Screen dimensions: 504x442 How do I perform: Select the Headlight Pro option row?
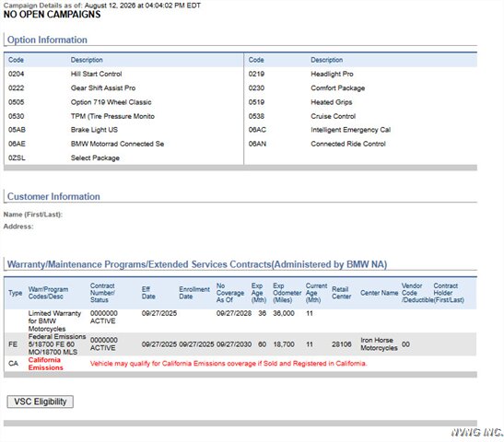tap(360, 74)
